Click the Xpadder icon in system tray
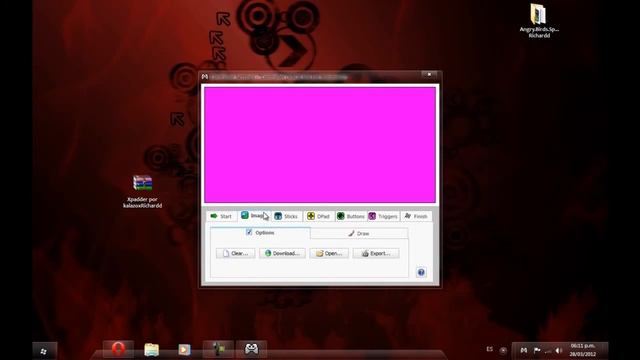This screenshot has height=360, width=640. (x=524, y=350)
